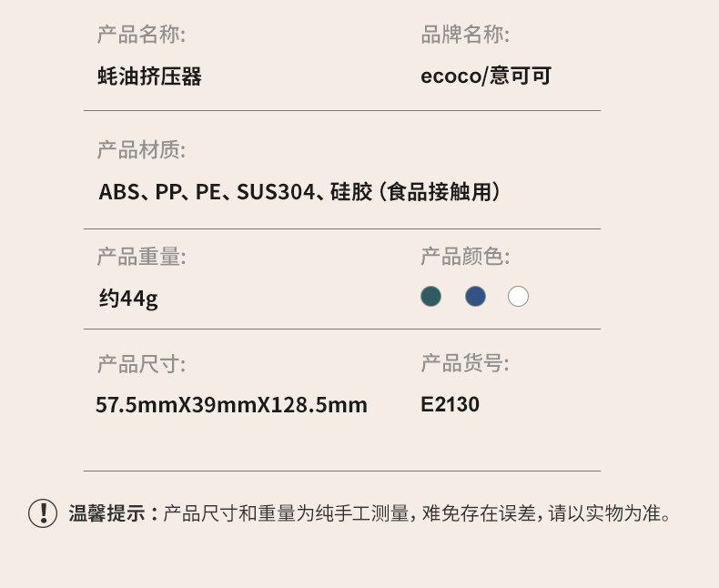Click the ecoco/意可可 brand name
Image resolution: width=719 pixels, height=588 pixels.
coord(486,76)
